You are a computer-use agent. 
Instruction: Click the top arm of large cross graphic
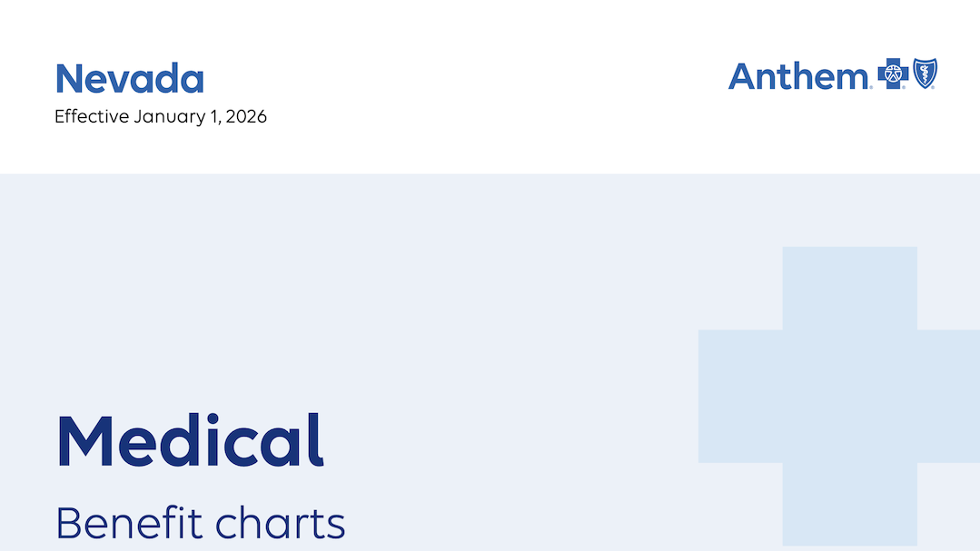[x=849, y=288]
